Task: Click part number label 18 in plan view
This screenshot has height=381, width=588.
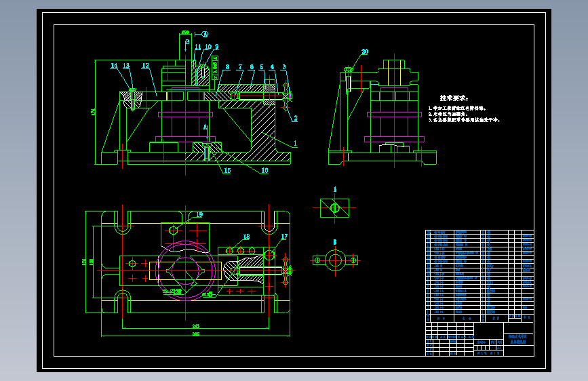Action: click(x=246, y=237)
